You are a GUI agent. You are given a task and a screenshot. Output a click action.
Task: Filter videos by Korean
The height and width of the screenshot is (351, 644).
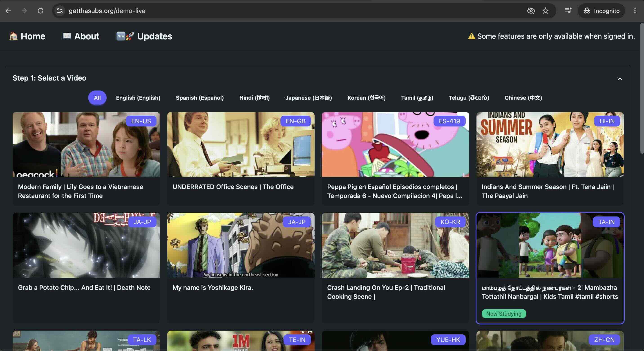coord(367,98)
